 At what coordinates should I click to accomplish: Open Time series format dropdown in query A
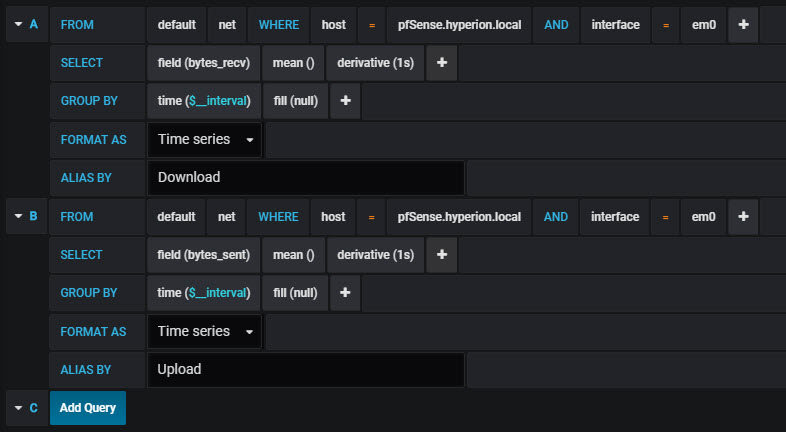pos(205,139)
